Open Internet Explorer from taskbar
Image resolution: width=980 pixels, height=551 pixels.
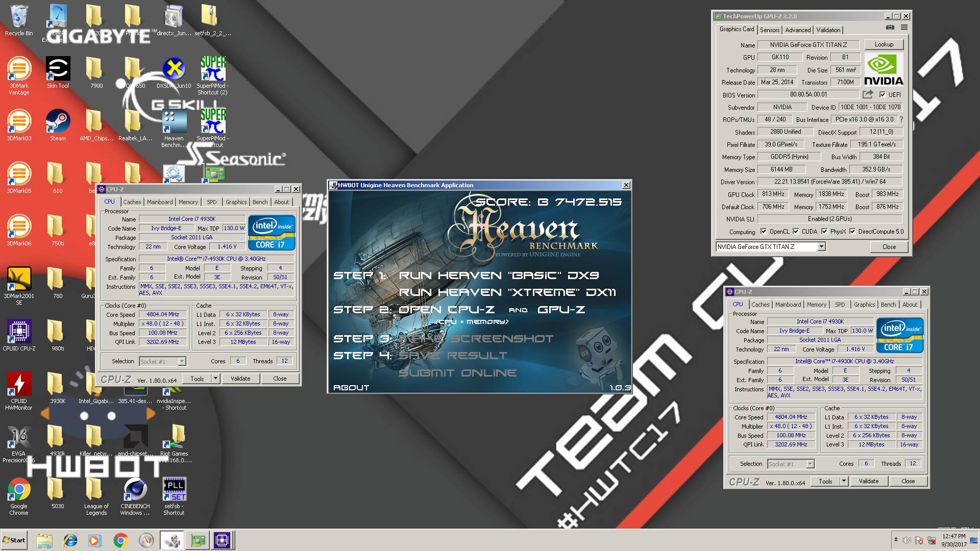(x=70, y=540)
